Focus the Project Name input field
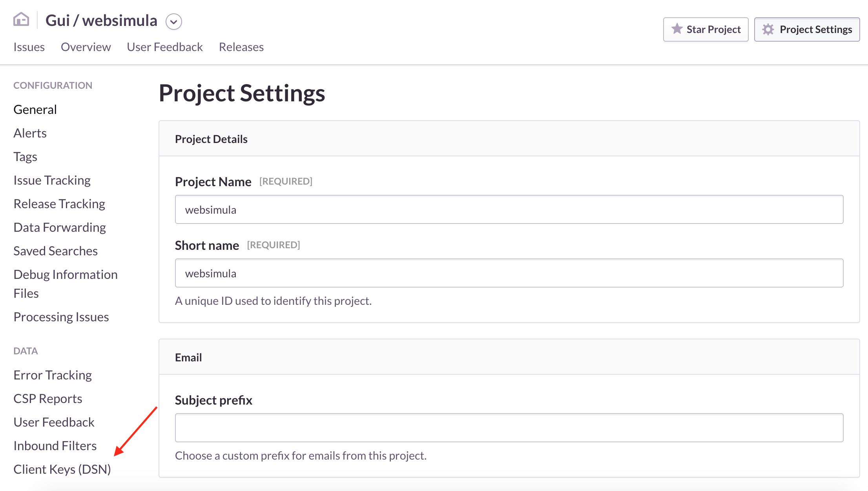This screenshot has height=491, width=868. pos(509,209)
